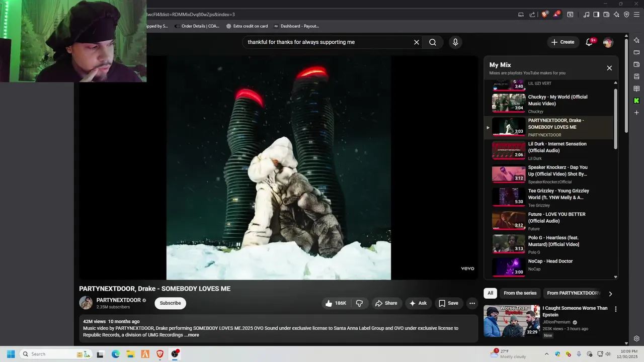Open Brave Talk camera icon in sidebar
Viewport: 644px width, 362px height.
(x=636, y=52)
